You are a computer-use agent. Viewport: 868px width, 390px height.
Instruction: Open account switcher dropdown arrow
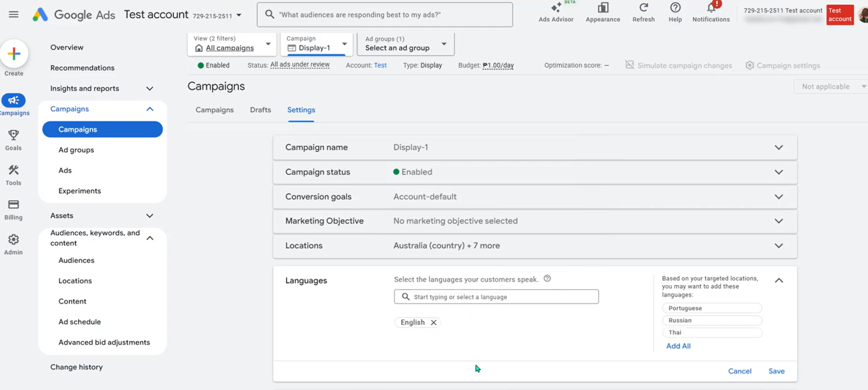[239, 15]
